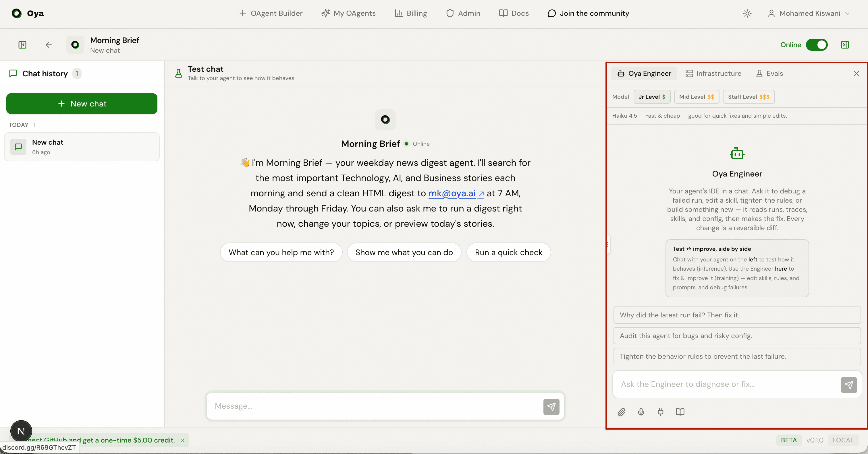Switch to the Infrastructure tab
Image resolution: width=868 pixels, height=454 pixels.
click(x=713, y=73)
